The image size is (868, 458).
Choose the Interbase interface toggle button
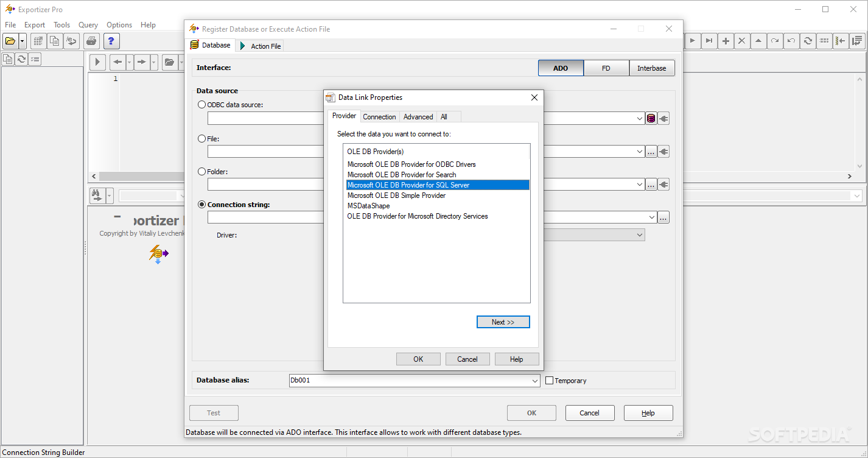click(x=652, y=68)
